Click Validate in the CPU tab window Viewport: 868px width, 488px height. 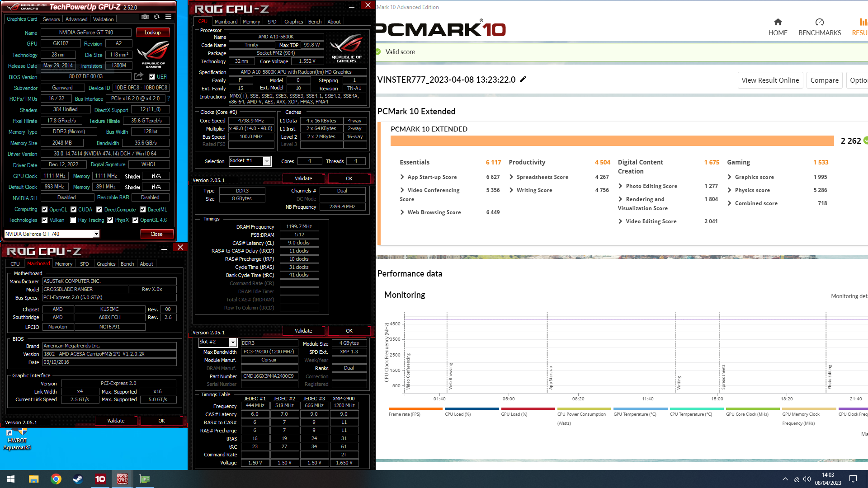tap(303, 178)
